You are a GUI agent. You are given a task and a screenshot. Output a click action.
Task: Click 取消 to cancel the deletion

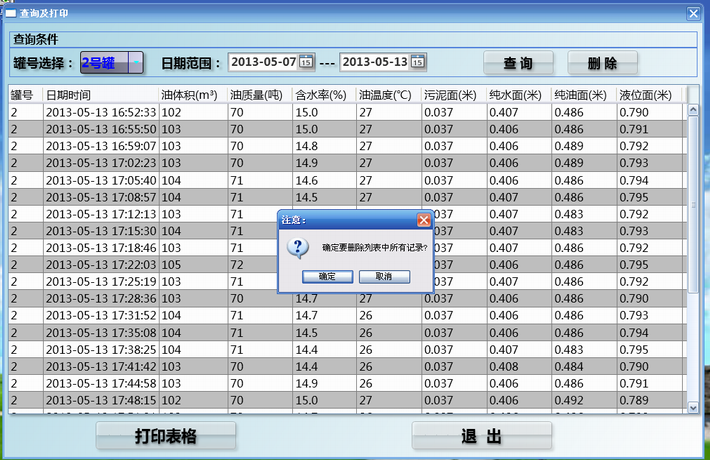(x=384, y=276)
